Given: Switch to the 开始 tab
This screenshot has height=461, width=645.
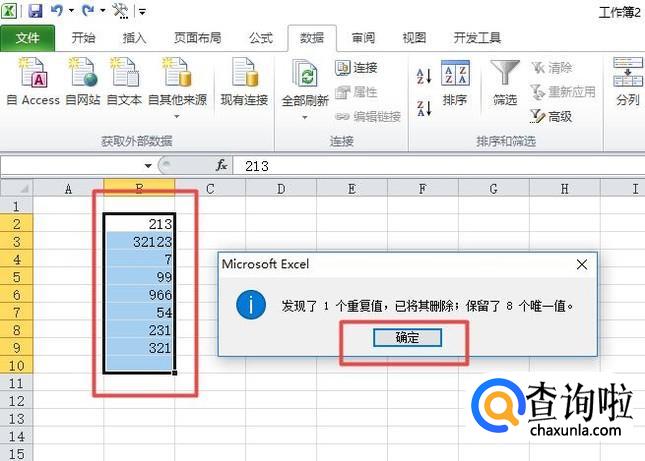Looking at the screenshot, I should click(x=83, y=38).
